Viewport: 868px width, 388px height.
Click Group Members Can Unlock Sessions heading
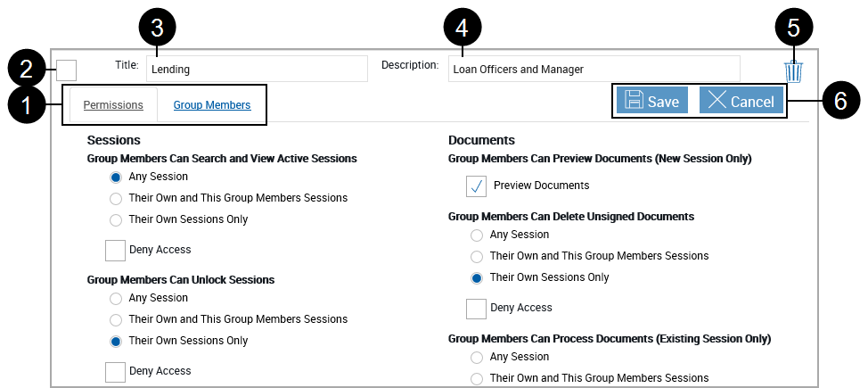pos(181,280)
